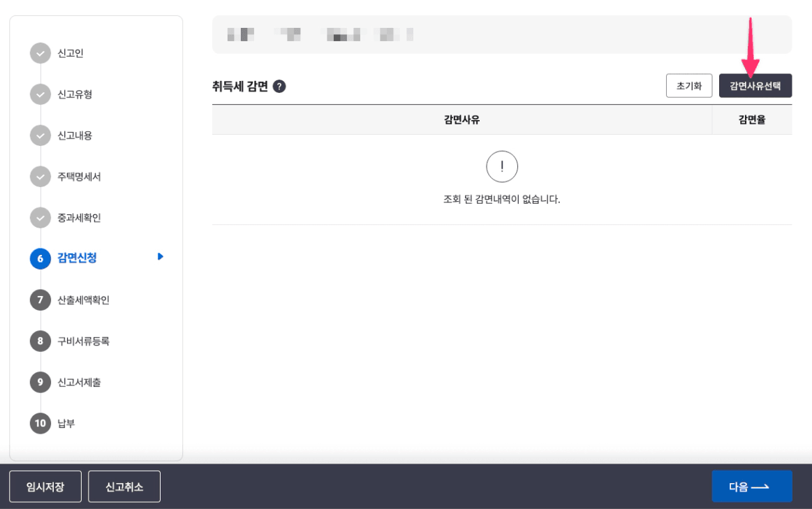812x509 pixels.
Task: Click the 감면사유선택 button
Action: [x=755, y=86]
